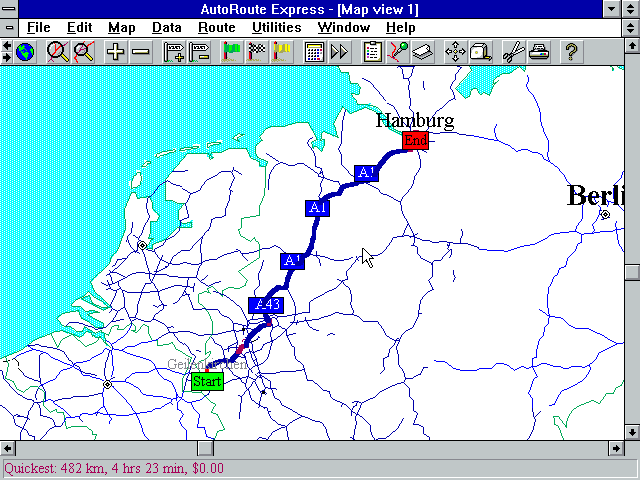
Task: Click the calculator icon to calculate route
Action: (314, 52)
